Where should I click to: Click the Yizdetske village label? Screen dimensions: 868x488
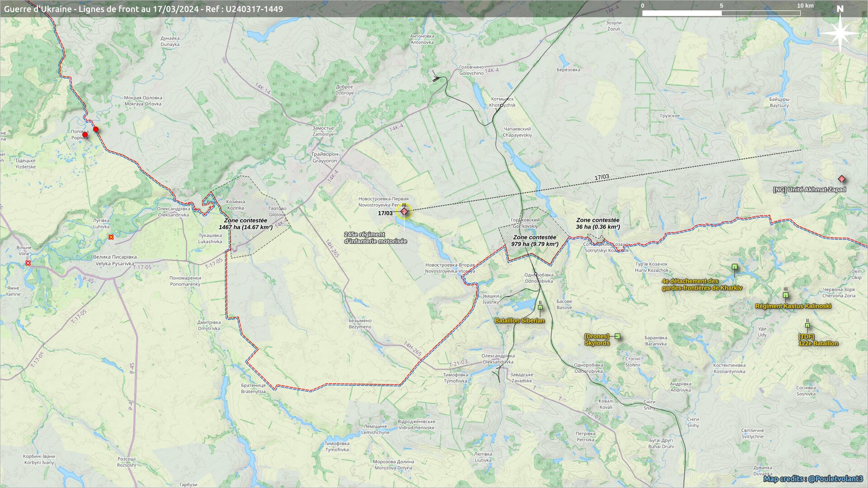(x=25, y=164)
